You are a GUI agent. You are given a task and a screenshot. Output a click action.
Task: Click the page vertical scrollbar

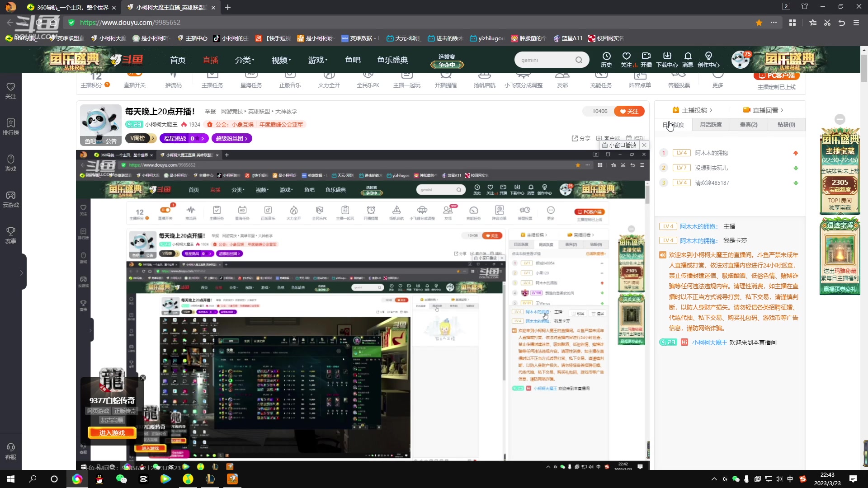[864, 68]
